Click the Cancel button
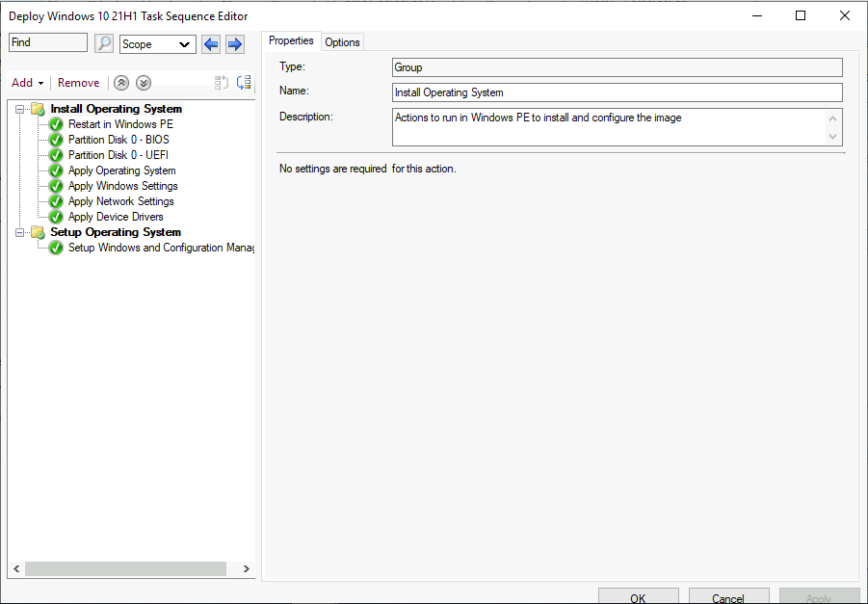Image resolution: width=868 pixels, height=604 pixels. [x=728, y=597]
